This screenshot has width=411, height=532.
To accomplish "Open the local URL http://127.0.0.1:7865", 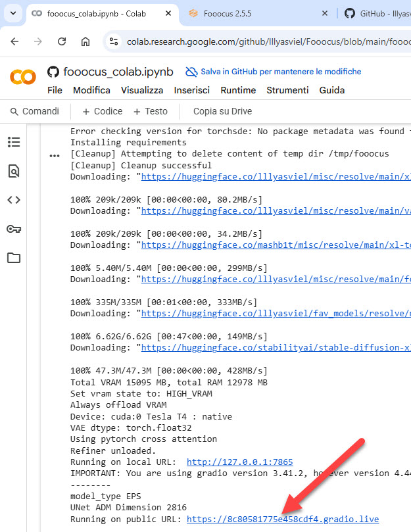I will click(x=239, y=462).
